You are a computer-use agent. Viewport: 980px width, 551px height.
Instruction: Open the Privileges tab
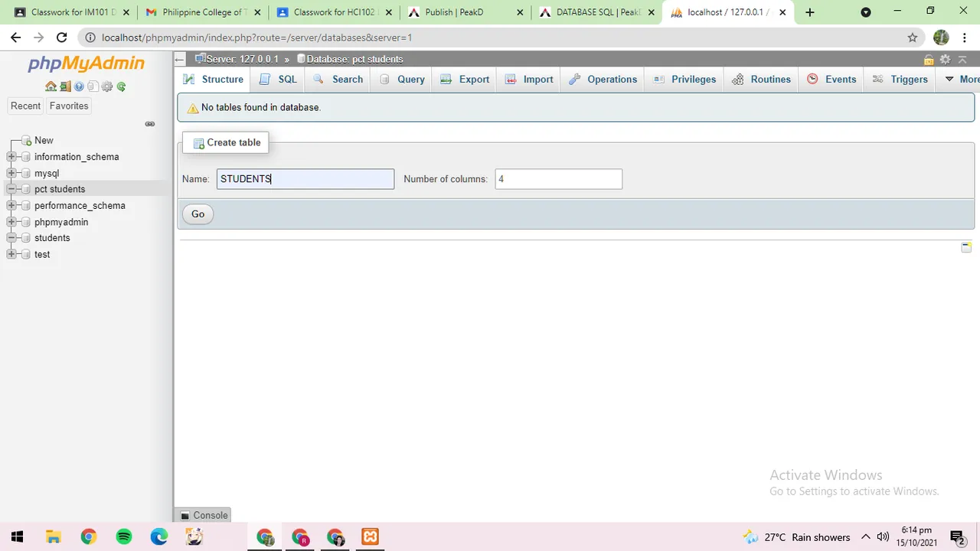click(684, 79)
